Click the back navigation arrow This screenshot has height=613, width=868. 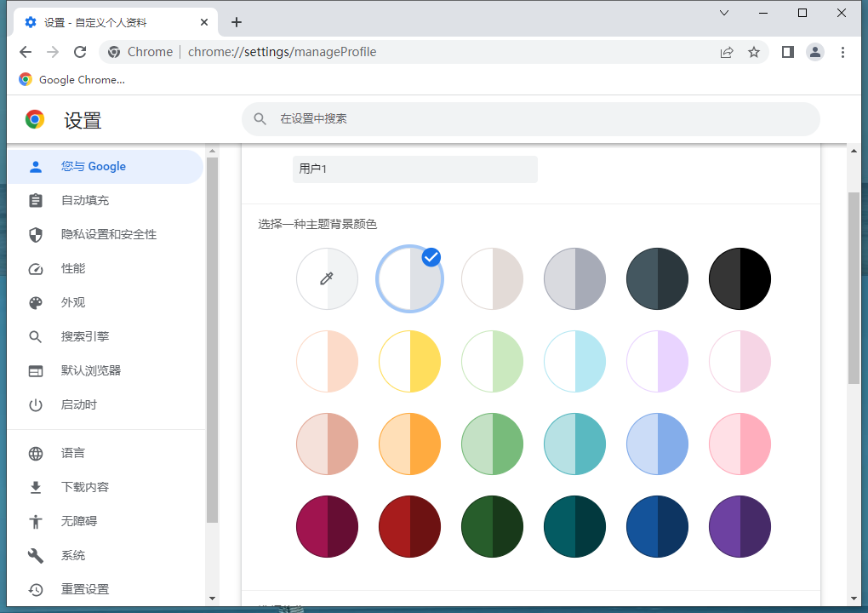(x=26, y=52)
